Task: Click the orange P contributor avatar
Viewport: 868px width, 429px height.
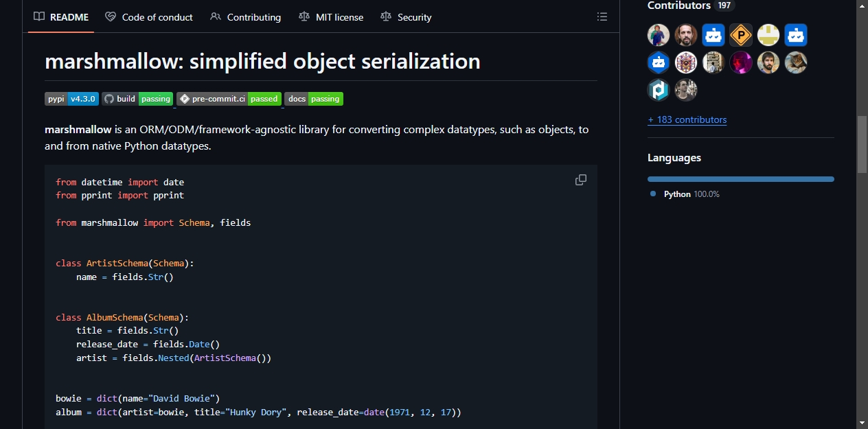Action: (741, 35)
